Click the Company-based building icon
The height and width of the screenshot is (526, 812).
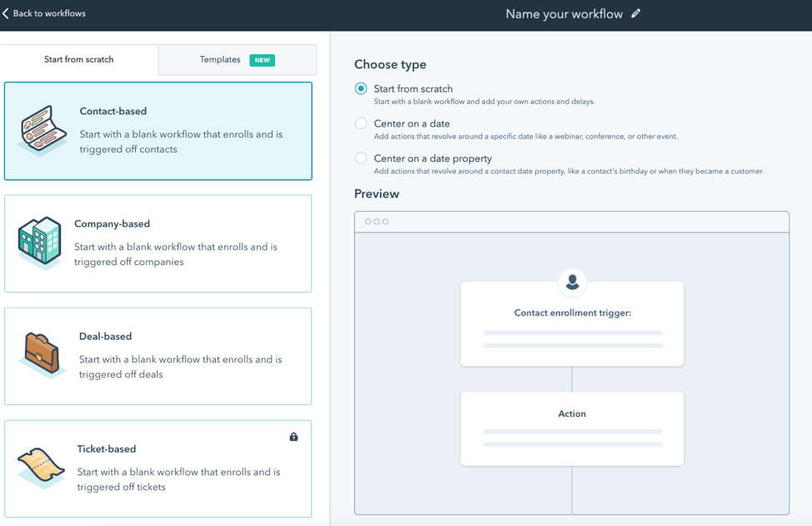(x=40, y=242)
